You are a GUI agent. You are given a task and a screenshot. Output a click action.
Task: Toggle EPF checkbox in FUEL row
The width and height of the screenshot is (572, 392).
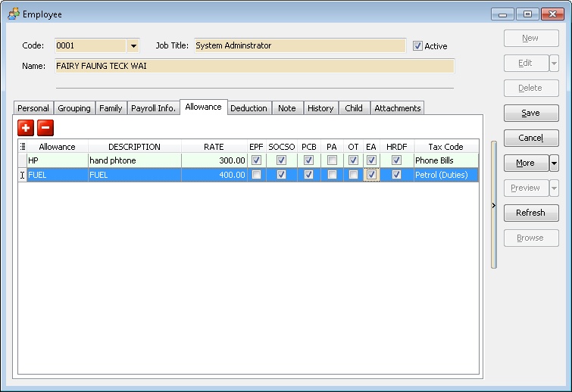pos(256,175)
